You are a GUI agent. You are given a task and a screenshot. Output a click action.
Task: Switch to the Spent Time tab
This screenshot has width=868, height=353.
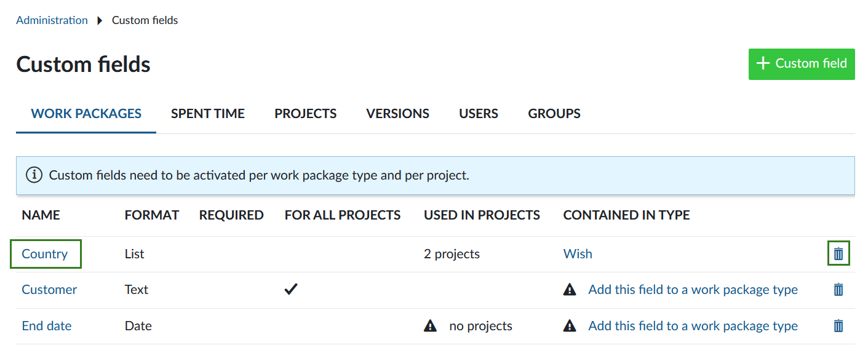pos(208,114)
